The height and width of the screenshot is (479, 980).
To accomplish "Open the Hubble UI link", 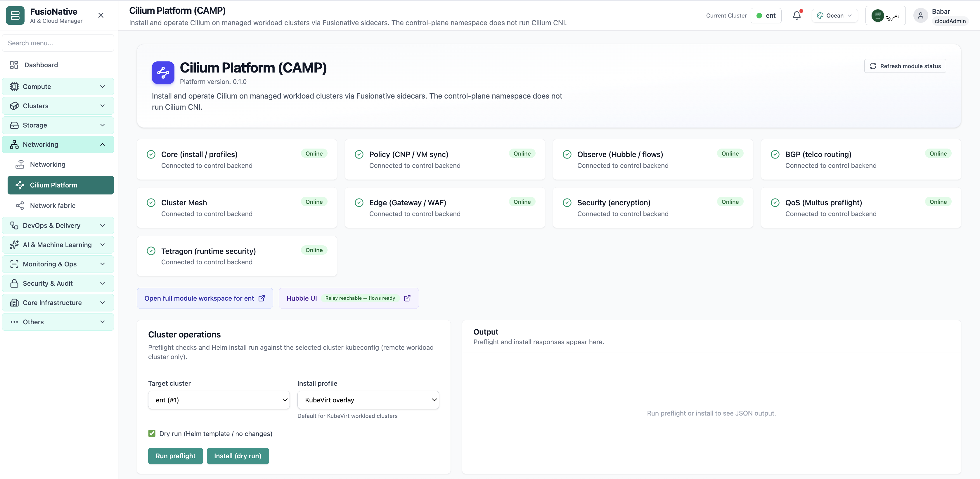I will [349, 298].
